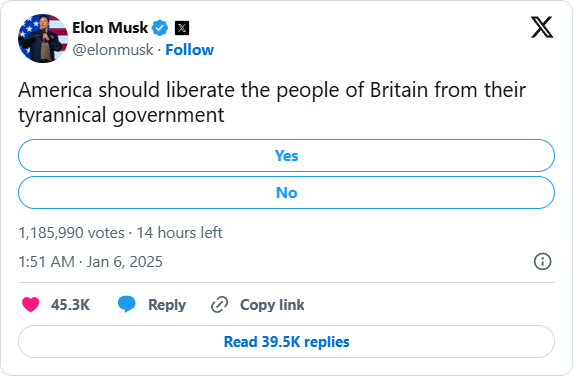Open Elon Musk's profile avatar
Image resolution: width=573 pixels, height=376 pixels.
point(43,38)
